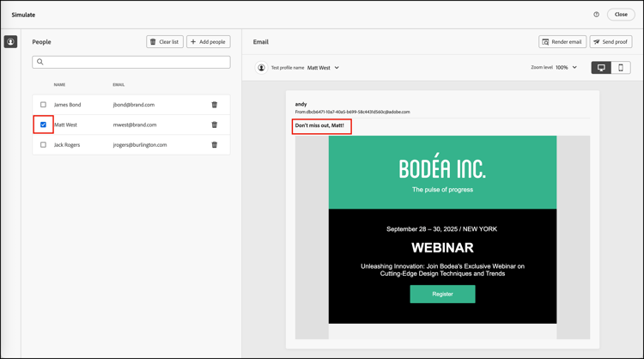Viewport: 644px width, 359px height.
Task: Switch to mobile preview mode
Action: point(621,68)
